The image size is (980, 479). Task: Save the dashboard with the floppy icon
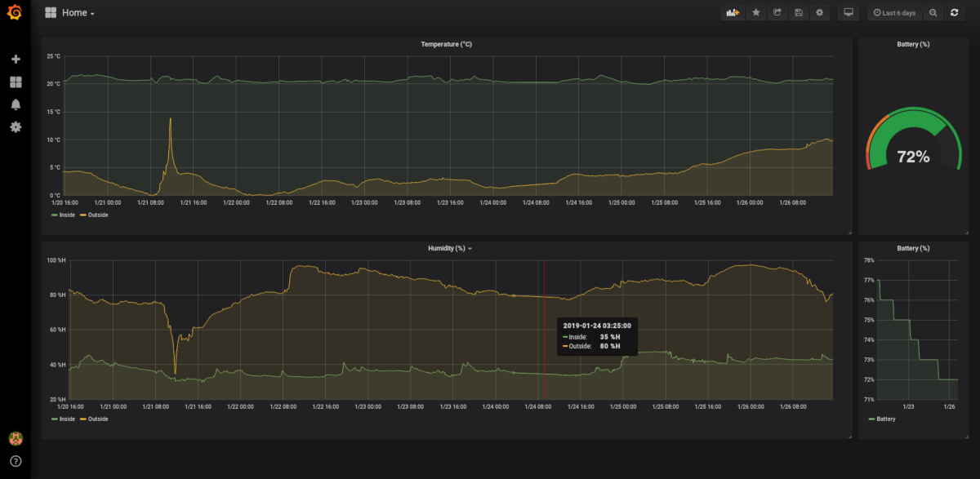(799, 13)
